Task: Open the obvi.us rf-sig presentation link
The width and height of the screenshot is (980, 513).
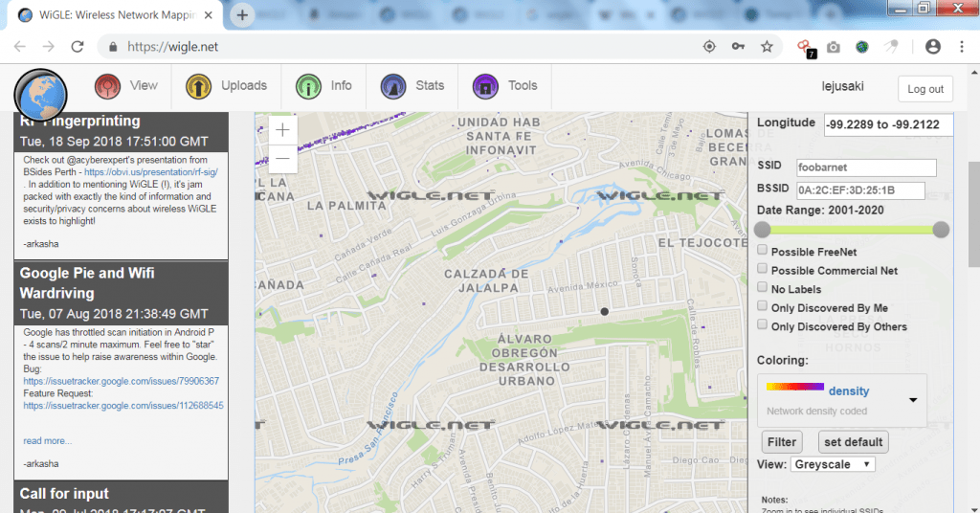Action: (150, 172)
